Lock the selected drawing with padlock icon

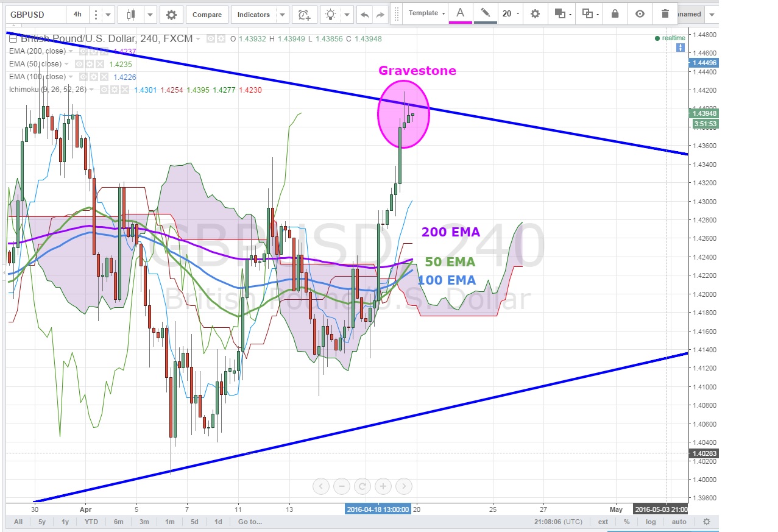coord(615,14)
